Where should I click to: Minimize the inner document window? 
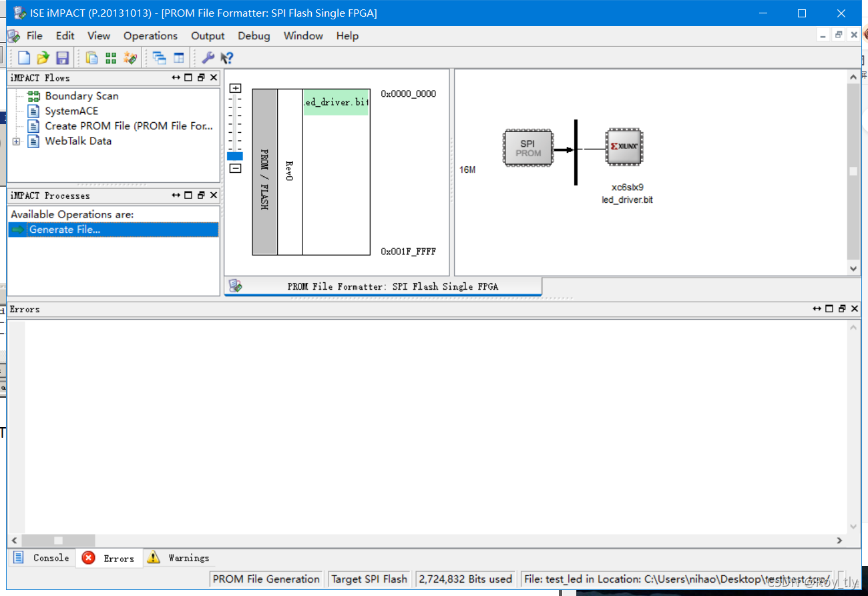click(823, 35)
